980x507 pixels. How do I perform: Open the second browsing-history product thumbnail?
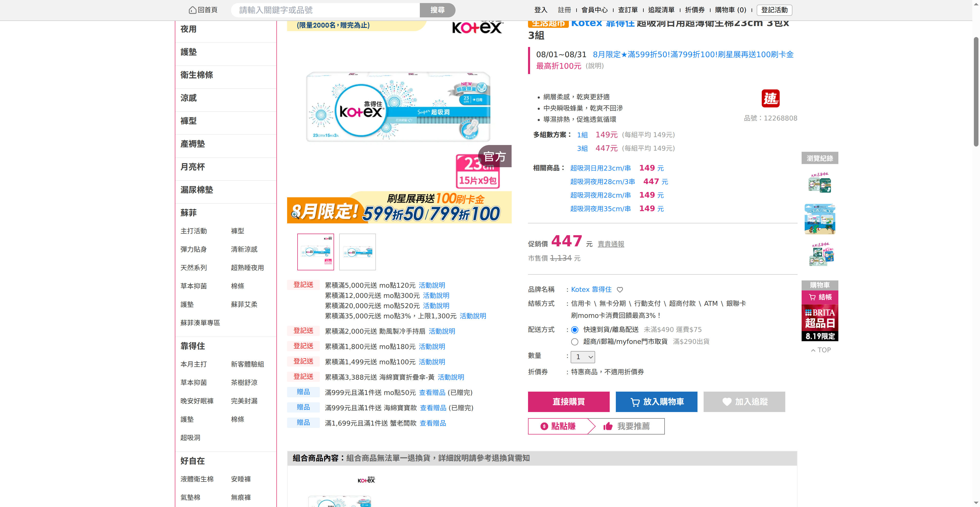pyautogui.click(x=820, y=219)
